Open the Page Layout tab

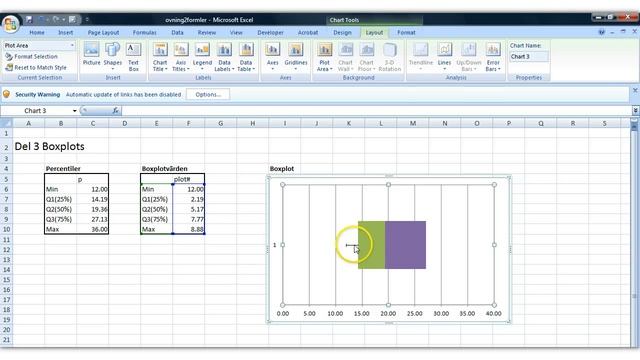coord(103,32)
